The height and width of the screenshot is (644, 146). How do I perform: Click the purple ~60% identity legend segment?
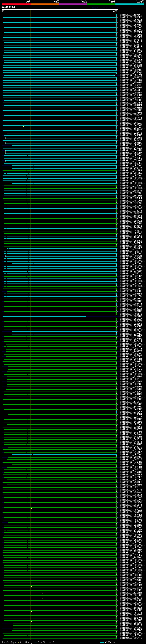pos(73,4)
